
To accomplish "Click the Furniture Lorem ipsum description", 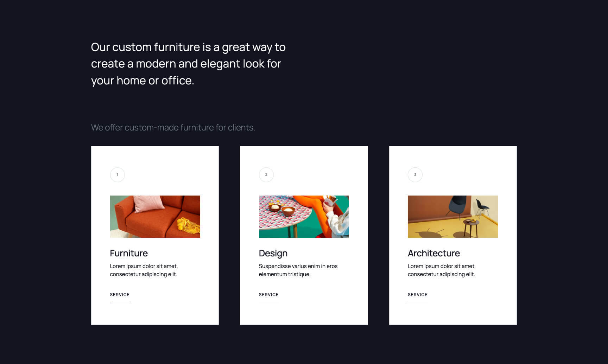I will [144, 270].
